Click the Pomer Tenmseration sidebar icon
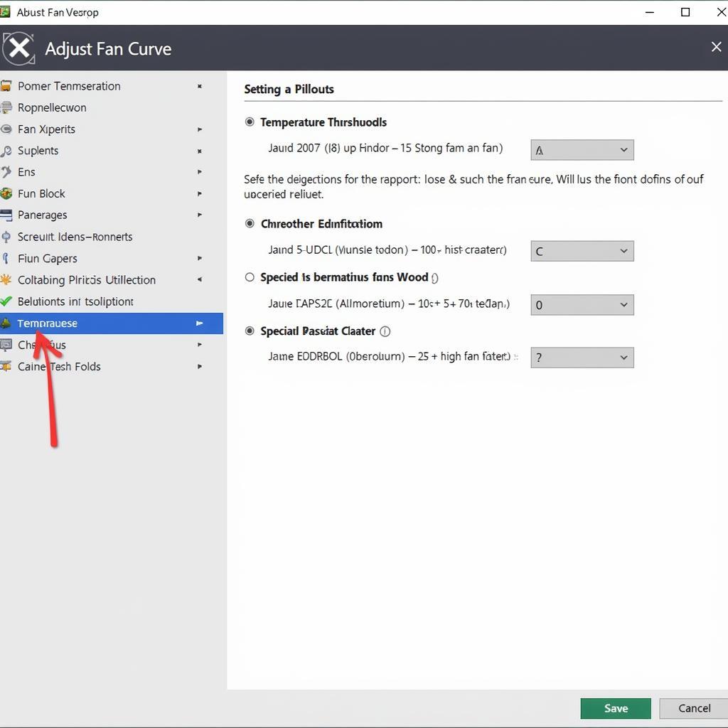The width and height of the screenshot is (728, 728). pos(6,86)
